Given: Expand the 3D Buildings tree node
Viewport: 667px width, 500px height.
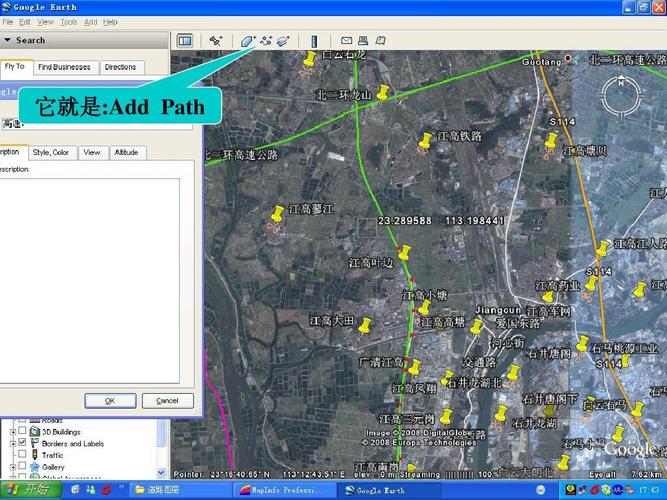Looking at the screenshot, I should click(13, 431).
